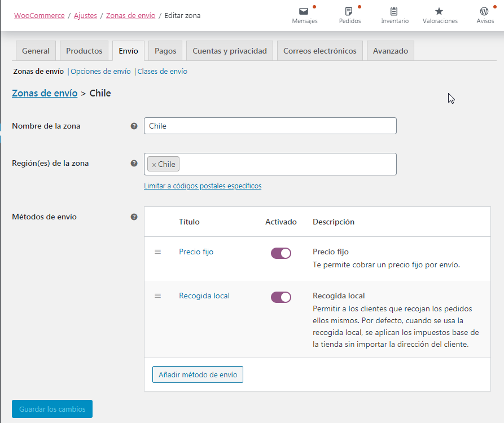This screenshot has height=423, width=504.
Task: Switch to the Pagos tab
Action: coord(165,51)
